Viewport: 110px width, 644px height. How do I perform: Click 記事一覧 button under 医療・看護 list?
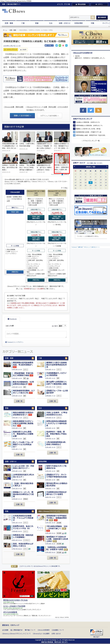click(19, 401)
